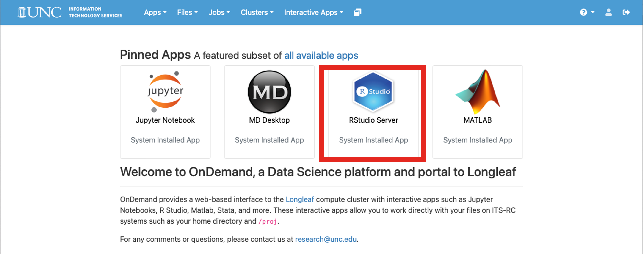Expand the Jobs menu

pos(219,13)
